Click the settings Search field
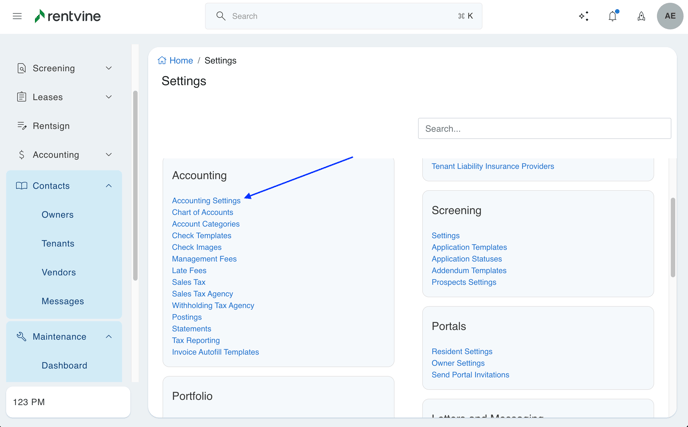This screenshot has height=427, width=688. pos(544,128)
